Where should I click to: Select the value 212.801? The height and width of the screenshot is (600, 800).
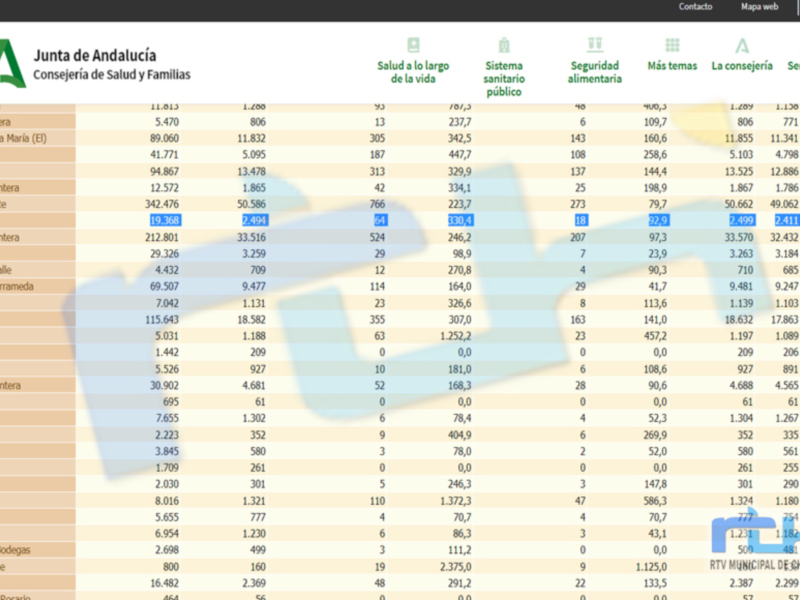point(162,237)
